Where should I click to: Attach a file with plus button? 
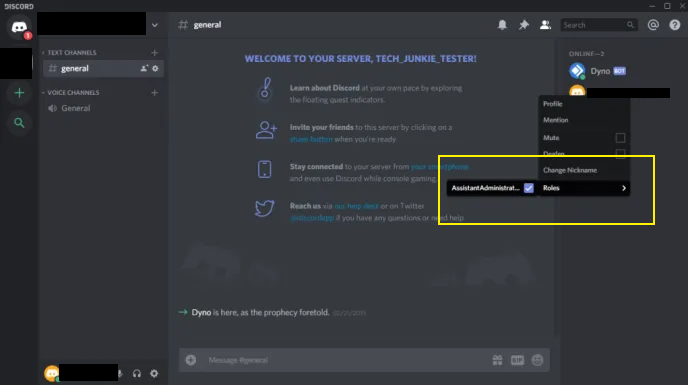click(x=190, y=360)
